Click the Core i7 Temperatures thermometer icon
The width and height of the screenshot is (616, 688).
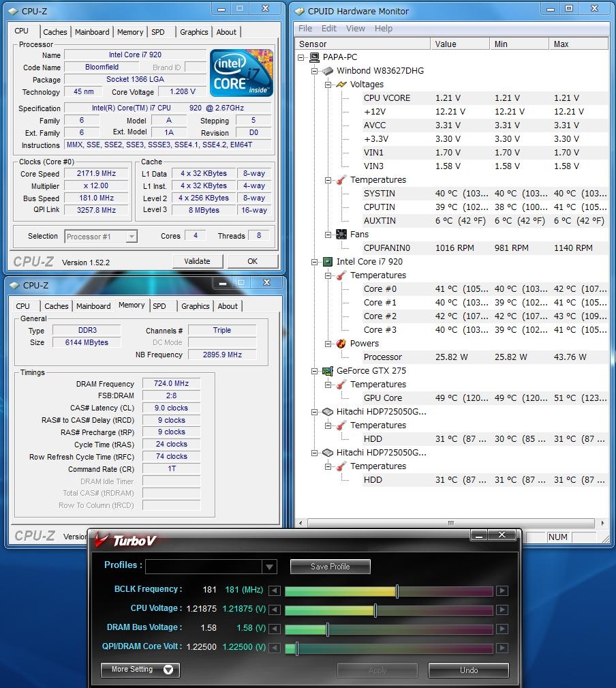[x=341, y=275]
